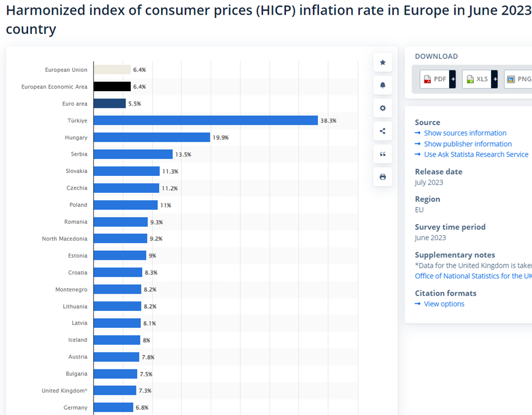Expand citation formats View options
The image size is (532, 415).
coord(444,304)
